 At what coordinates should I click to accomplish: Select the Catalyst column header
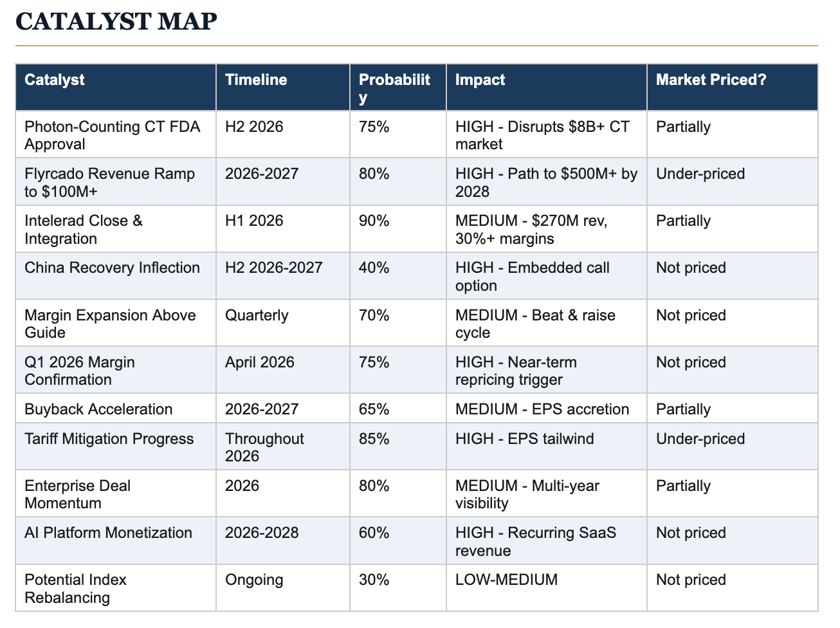click(x=116, y=88)
